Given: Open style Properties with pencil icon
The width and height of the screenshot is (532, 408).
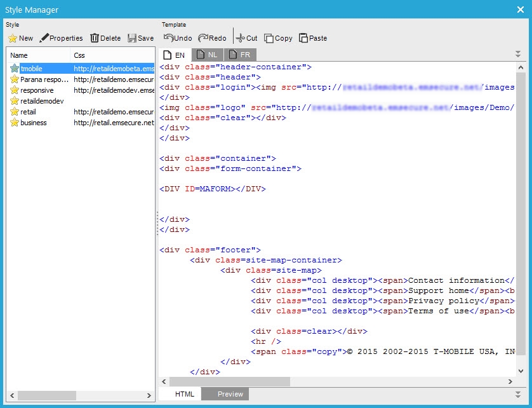Looking at the screenshot, I should [x=61, y=38].
